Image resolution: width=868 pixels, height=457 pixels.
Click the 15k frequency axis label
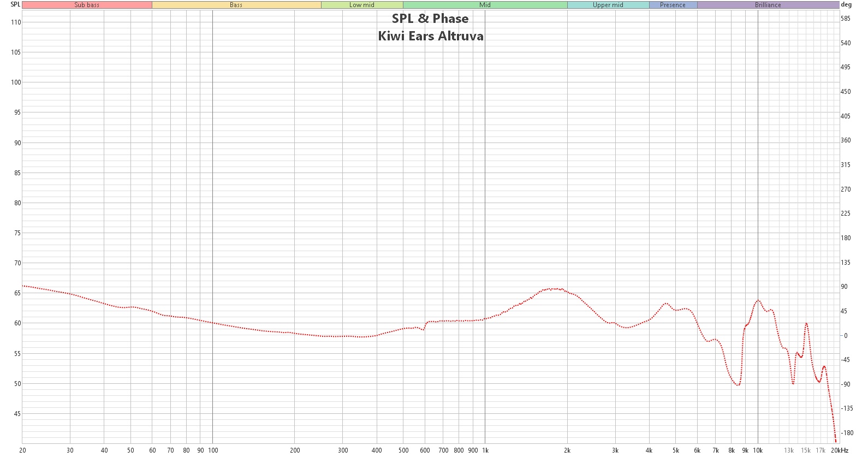point(806,450)
